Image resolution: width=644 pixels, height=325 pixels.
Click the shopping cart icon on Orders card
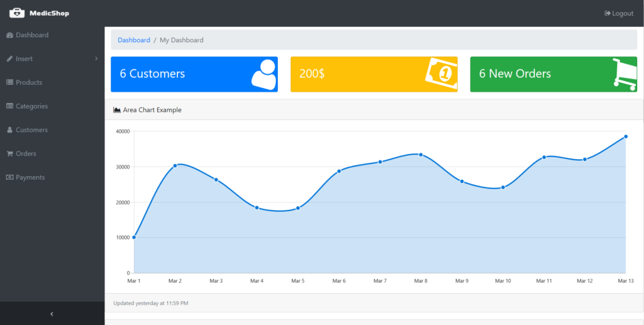(x=624, y=74)
